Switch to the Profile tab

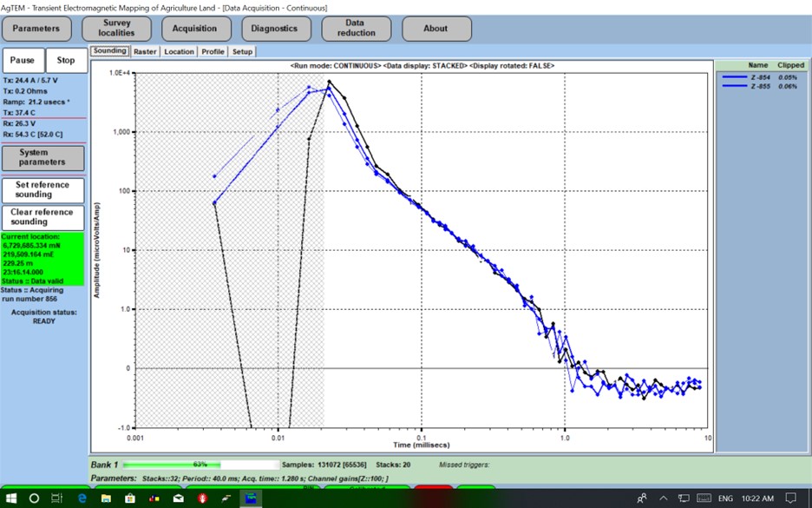coord(213,51)
